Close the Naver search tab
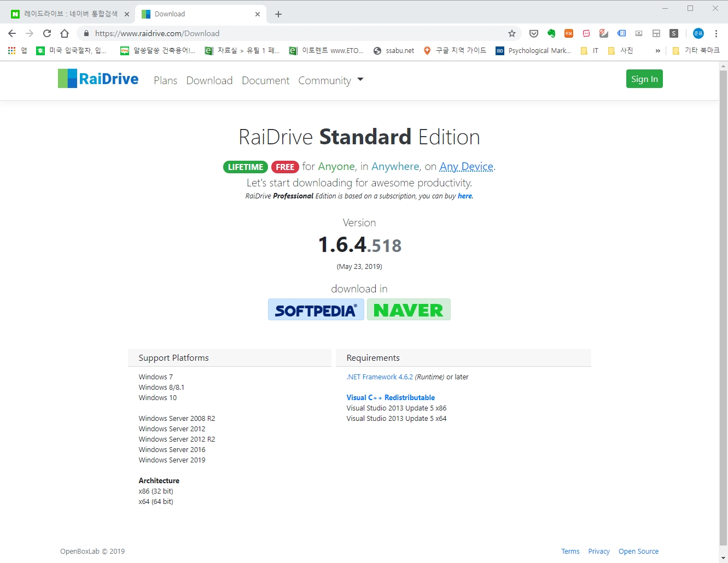The image size is (728, 563). [x=127, y=14]
